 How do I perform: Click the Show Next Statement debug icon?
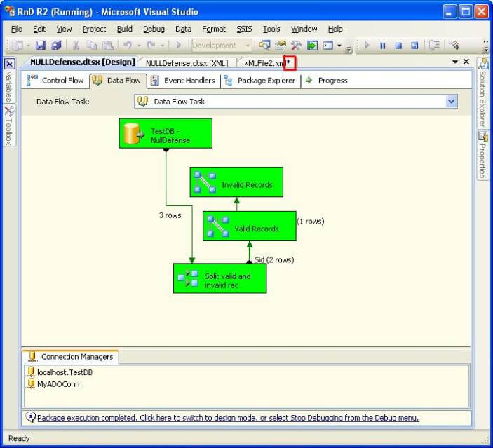click(435, 46)
